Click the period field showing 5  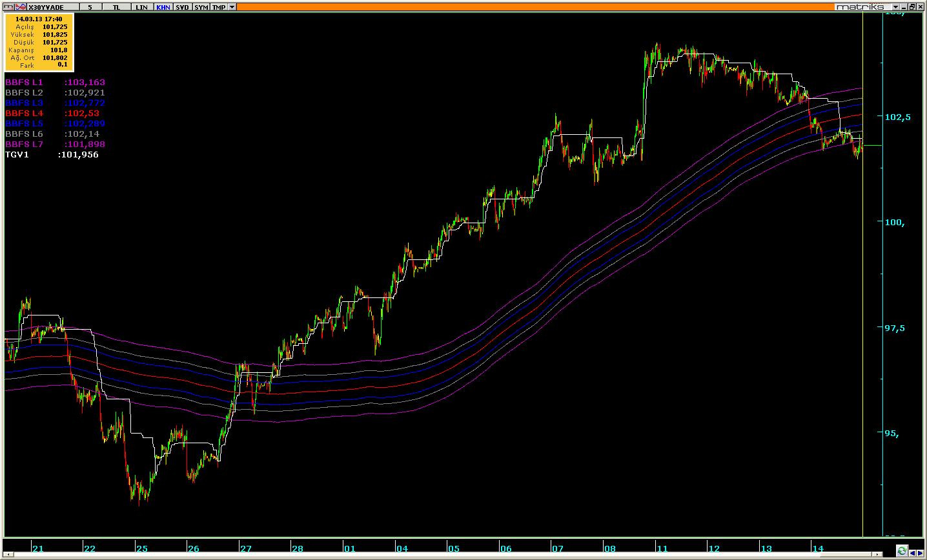tap(90, 7)
